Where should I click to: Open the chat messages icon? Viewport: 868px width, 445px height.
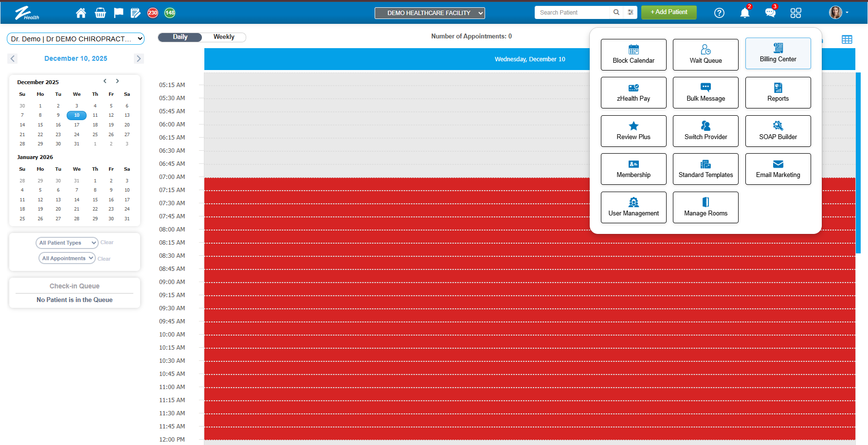(x=770, y=13)
